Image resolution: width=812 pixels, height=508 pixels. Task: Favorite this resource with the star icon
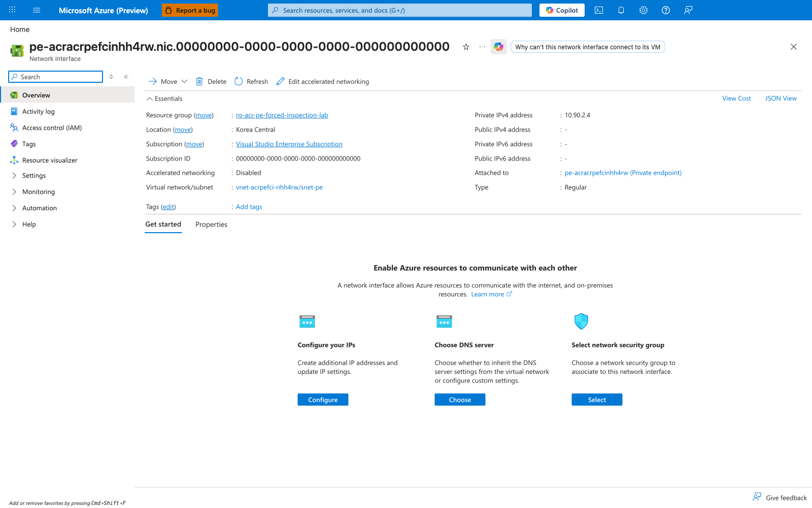466,47
